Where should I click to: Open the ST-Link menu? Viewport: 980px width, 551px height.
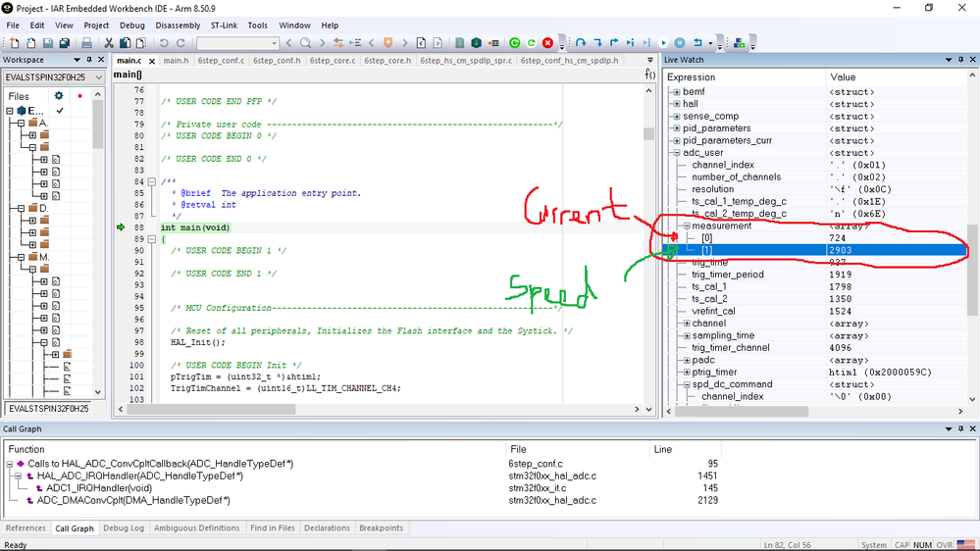[x=225, y=25]
